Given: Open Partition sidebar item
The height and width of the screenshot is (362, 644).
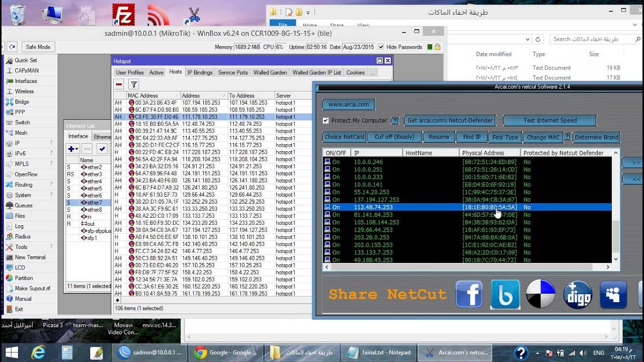Looking at the screenshot, I should (24, 278).
